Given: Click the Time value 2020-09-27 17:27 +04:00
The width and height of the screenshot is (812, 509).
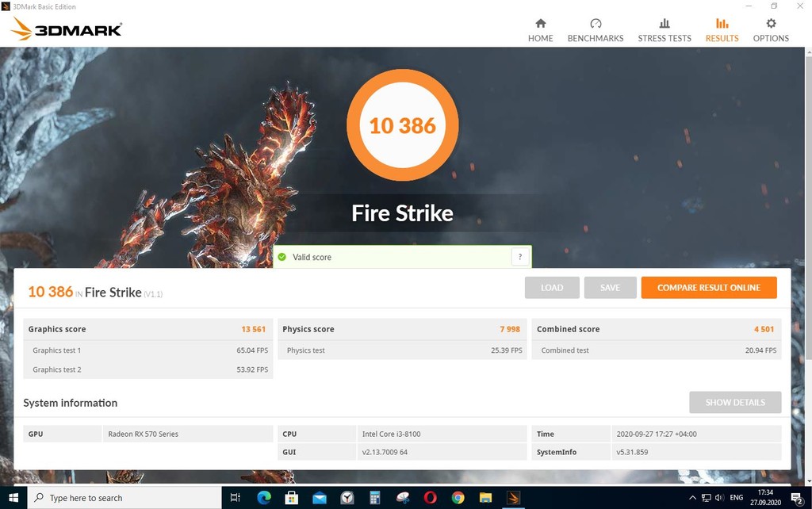Looking at the screenshot, I should [x=656, y=434].
